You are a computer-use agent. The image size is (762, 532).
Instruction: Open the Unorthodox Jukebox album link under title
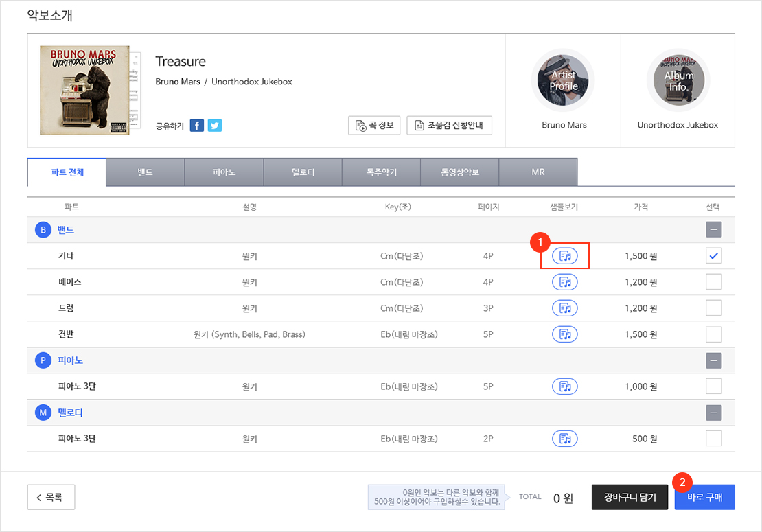[x=252, y=82]
